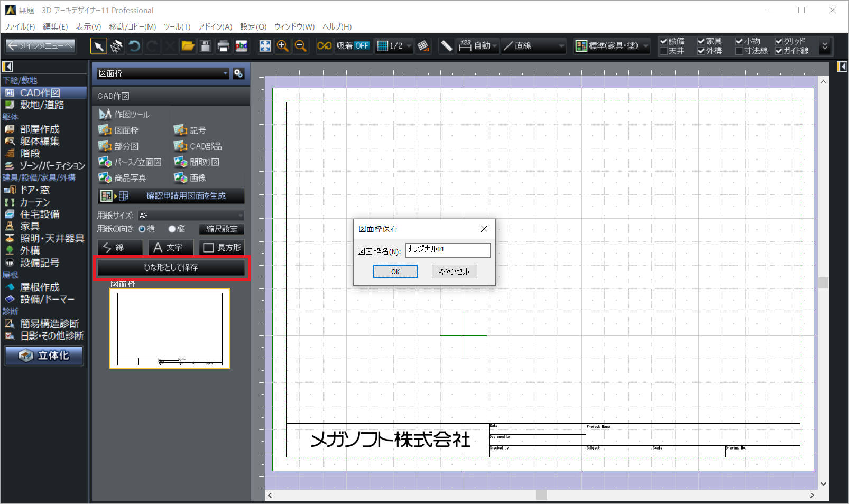This screenshot has height=504, width=849.
Task: Toggle the 設備 checkbox
Action: (x=663, y=41)
